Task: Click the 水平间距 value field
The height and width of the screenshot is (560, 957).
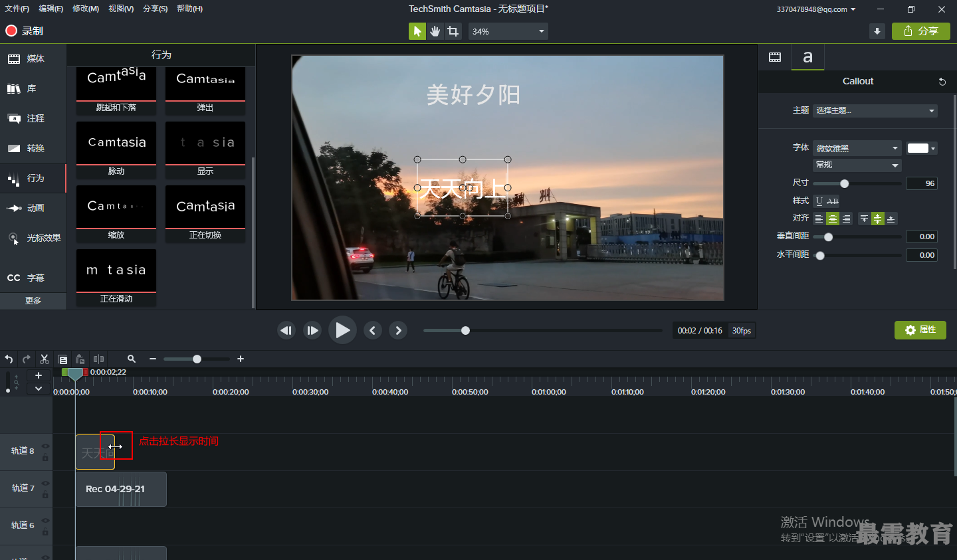Action: click(x=922, y=255)
